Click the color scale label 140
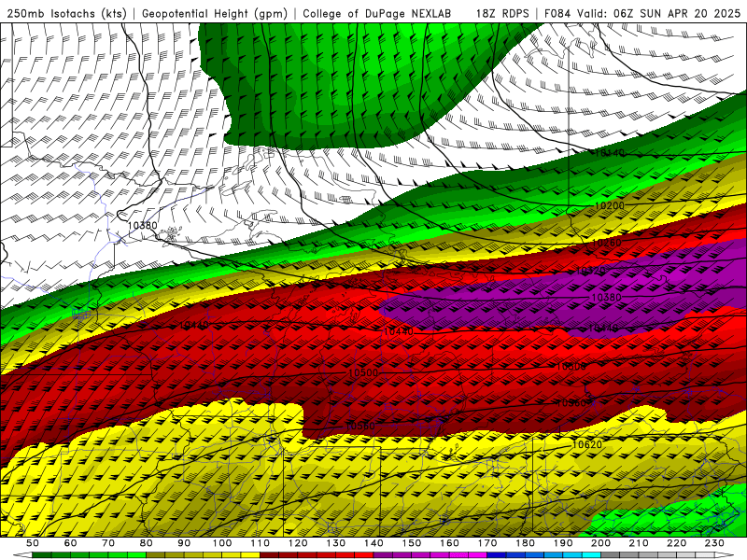 click(x=373, y=543)
